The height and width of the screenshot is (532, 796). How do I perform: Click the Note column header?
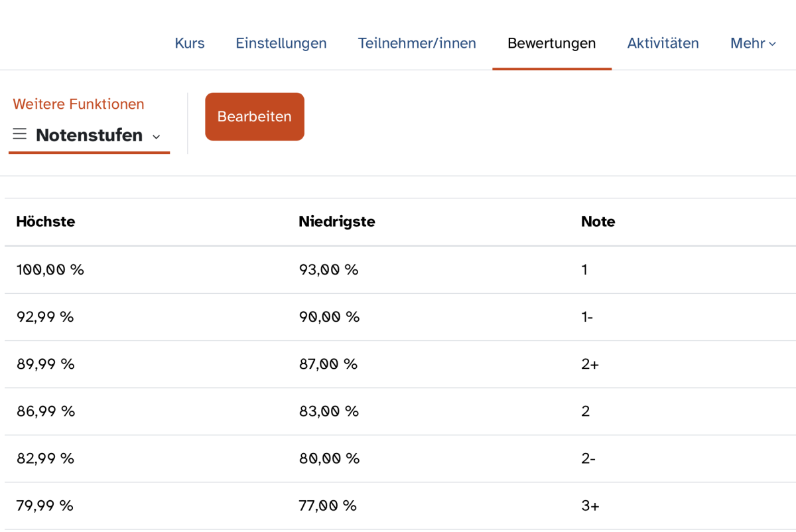[598, 222]
